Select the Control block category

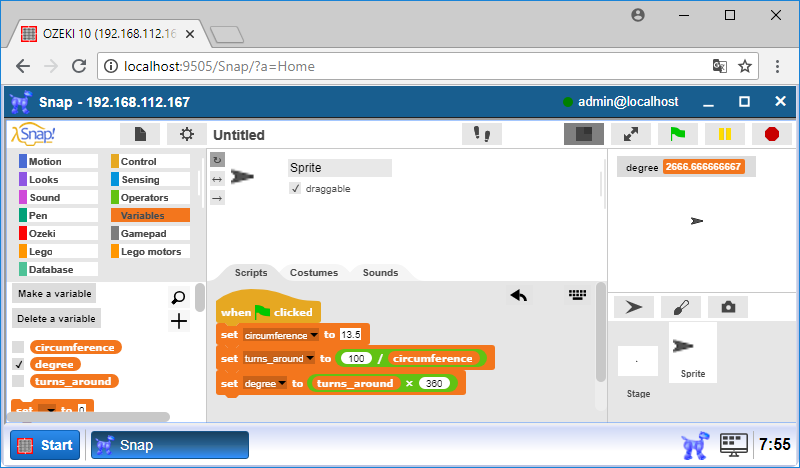150,161
